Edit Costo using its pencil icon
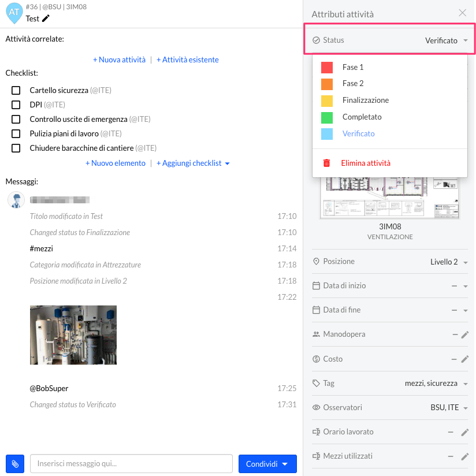The width and height of the screenshot is (476, 476). tap(464, 359)
